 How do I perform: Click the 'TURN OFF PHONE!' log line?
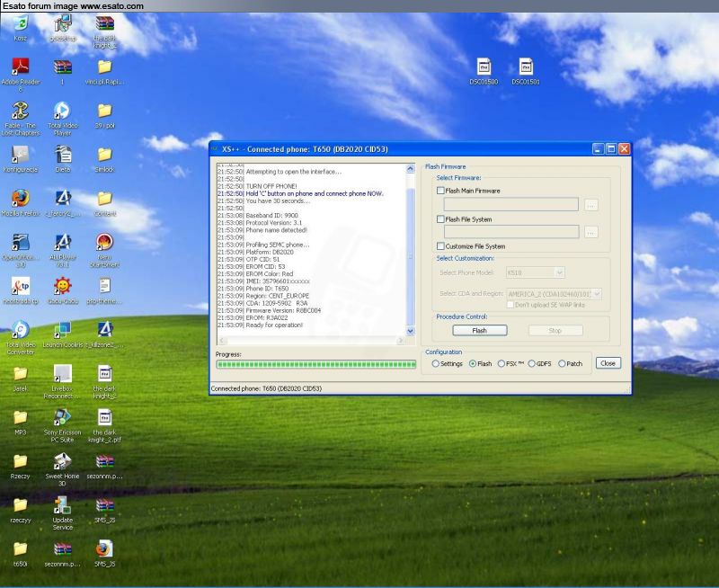271,186
